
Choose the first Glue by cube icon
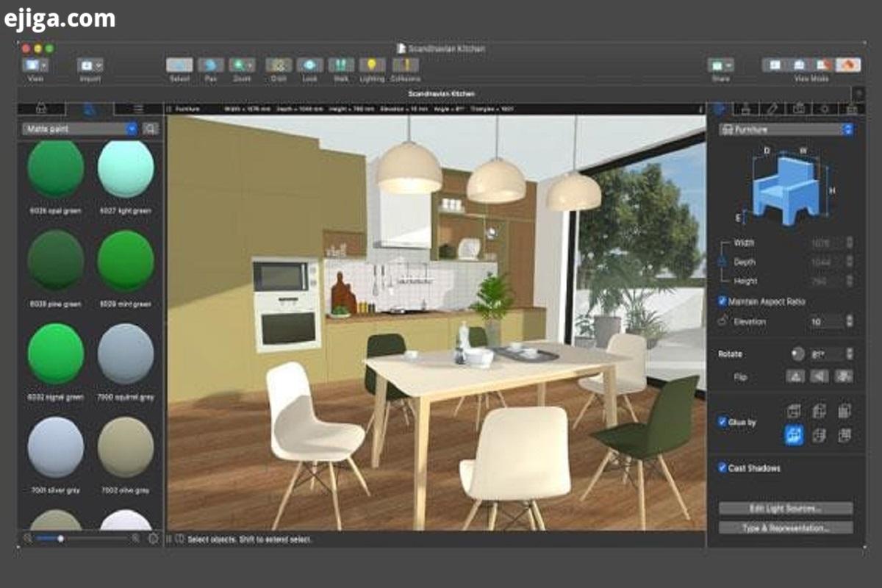(x=794, y=411)
